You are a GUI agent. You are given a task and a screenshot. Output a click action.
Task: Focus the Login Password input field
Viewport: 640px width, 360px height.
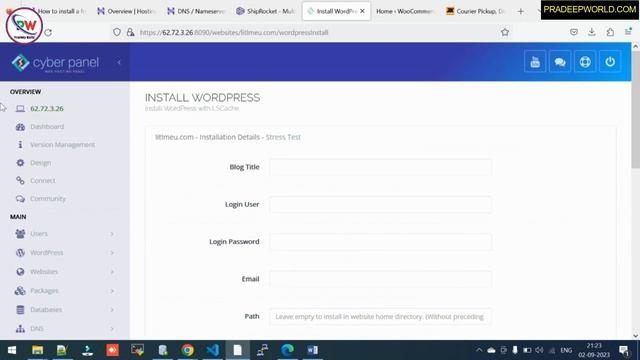pos(380,242)
